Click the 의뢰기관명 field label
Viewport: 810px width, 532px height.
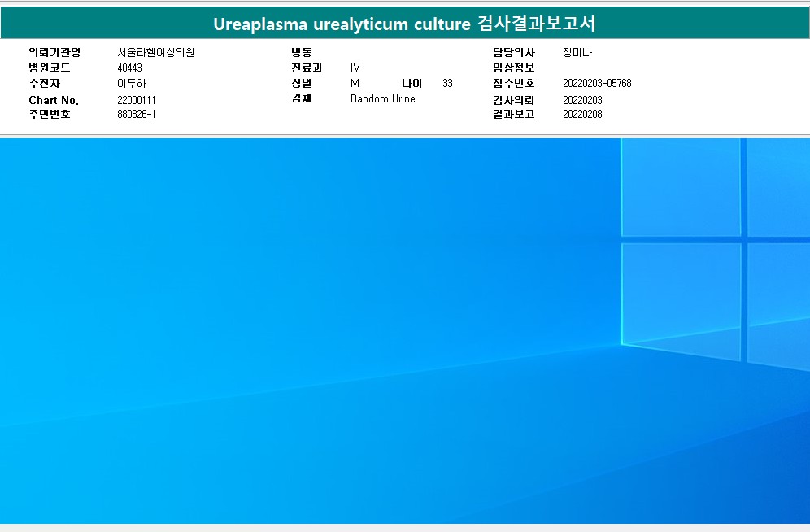(54, 53)
